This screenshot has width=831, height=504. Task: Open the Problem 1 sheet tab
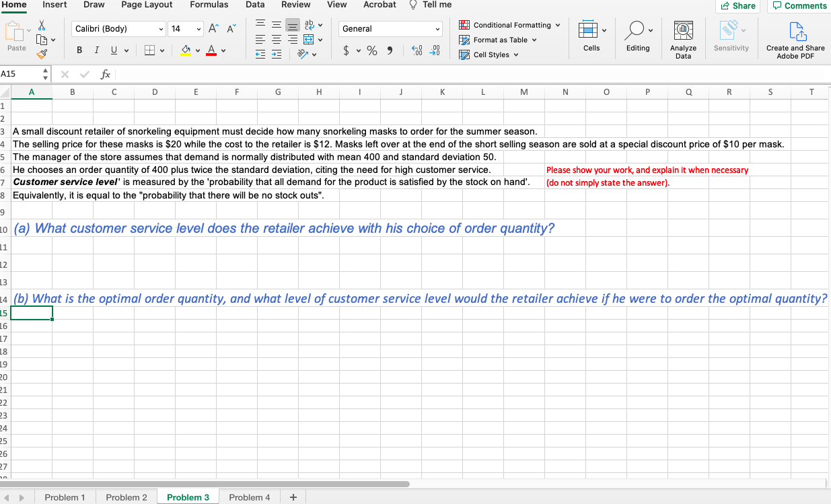pyautogui.click(x=65, y=497)
